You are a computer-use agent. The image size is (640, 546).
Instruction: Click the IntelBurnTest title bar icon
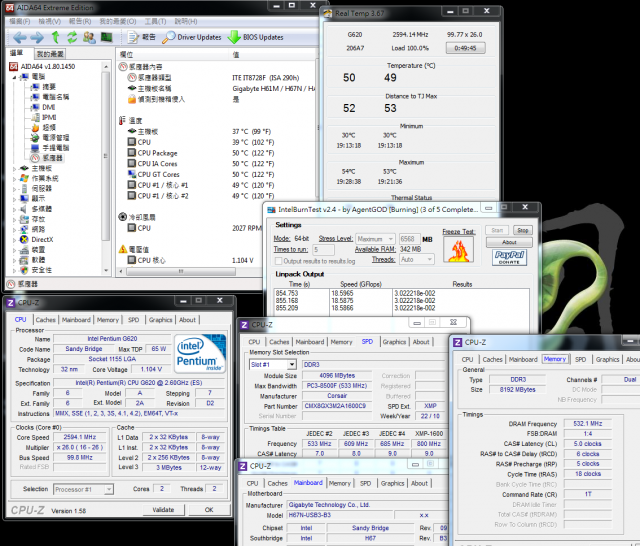point(271,210)
